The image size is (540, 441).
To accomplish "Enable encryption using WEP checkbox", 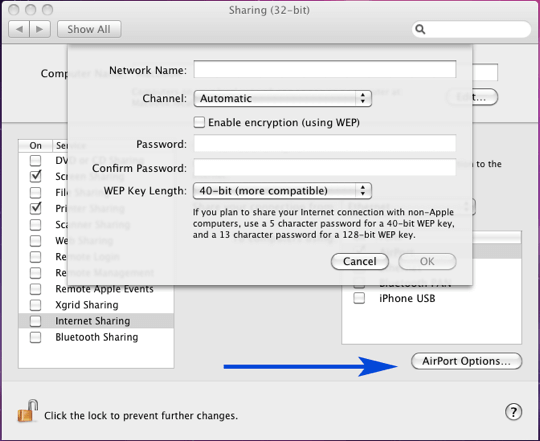I will (199, 122).
